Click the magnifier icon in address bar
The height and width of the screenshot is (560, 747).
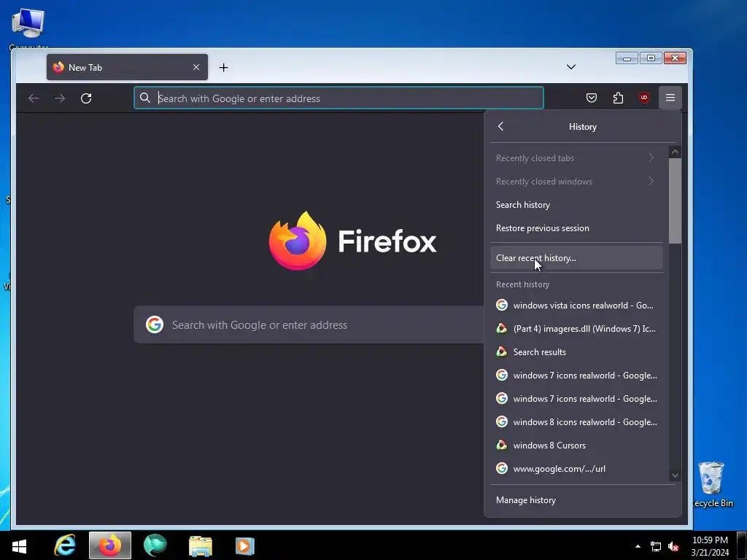click(145, 98)
